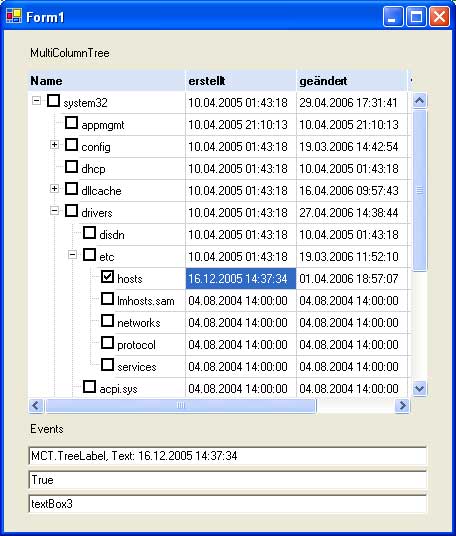Click the geändert column header
The image size is (456, 536).
352,81
